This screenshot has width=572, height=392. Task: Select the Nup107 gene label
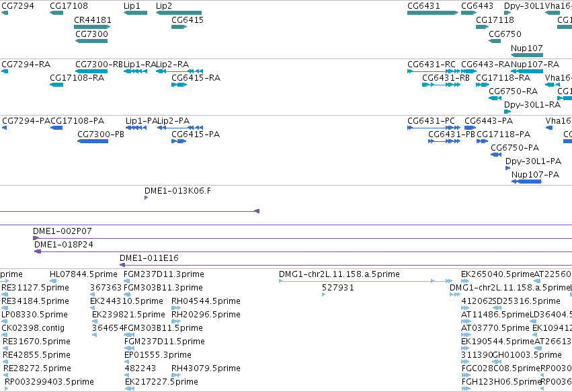pyautogui.click(x=527, y=48)
